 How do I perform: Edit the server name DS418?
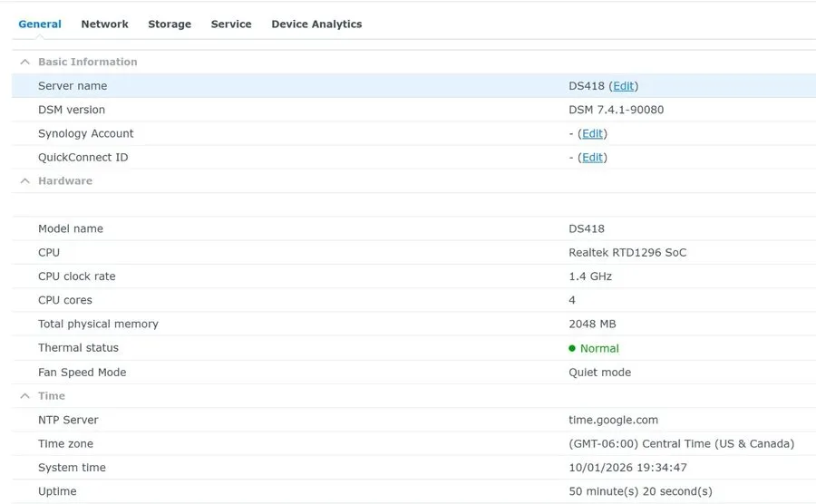624,86
